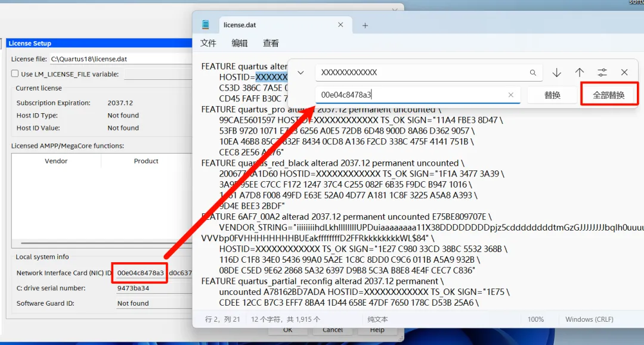This screenshot has width=644, height=345.
Task: Close the find and replace bar
Action: 624,72
